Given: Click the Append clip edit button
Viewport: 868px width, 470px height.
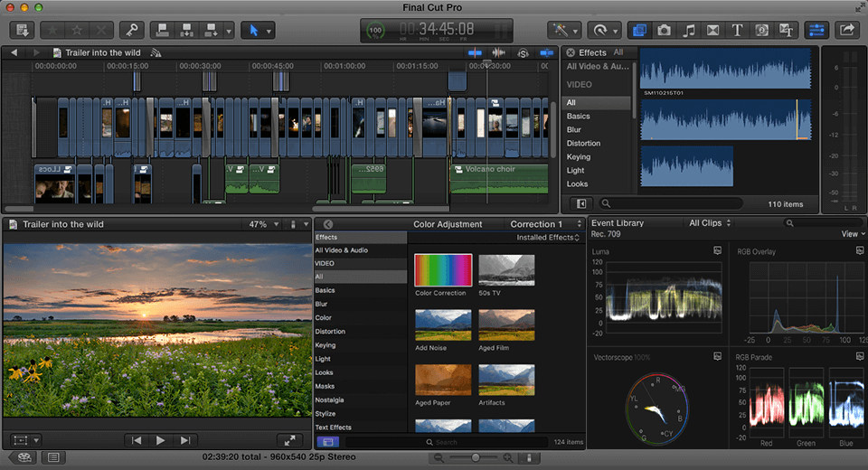Looking at the screenshot, I should [x=211, y=30].
